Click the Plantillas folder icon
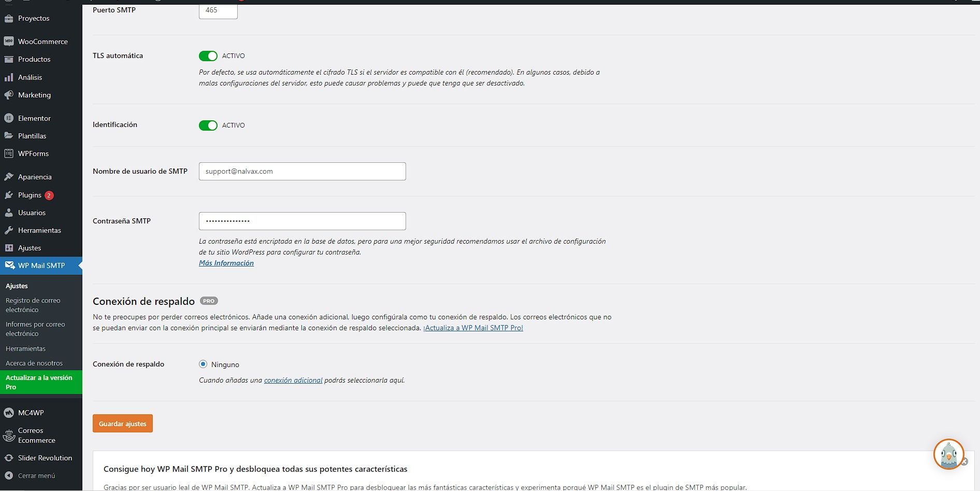This screenshot has height=491, width=980. pyautogui.click(x=9, y=136)
